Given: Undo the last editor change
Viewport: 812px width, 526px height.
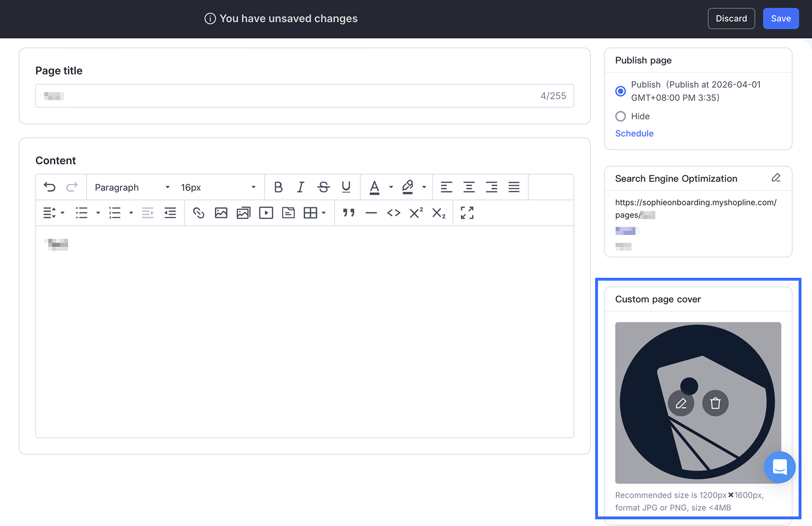Looking at the screenshot, I should click(x=50, y=187).
